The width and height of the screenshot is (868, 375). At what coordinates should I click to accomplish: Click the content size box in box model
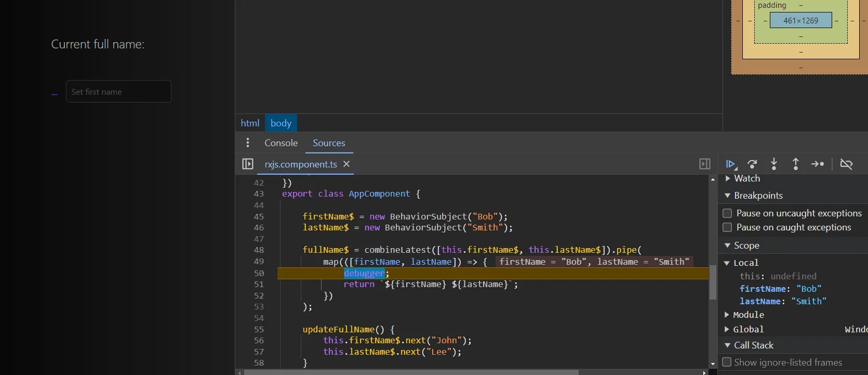(800, 21)
